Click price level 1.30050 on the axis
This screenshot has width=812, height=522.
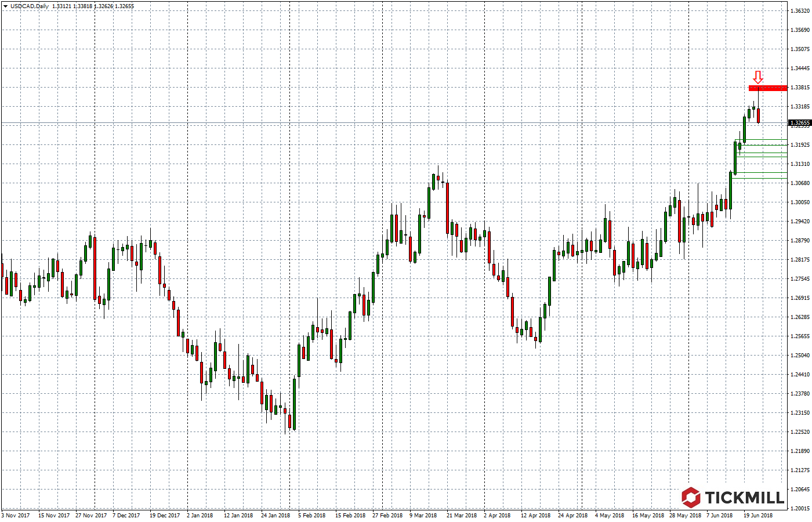coord(800,202)
